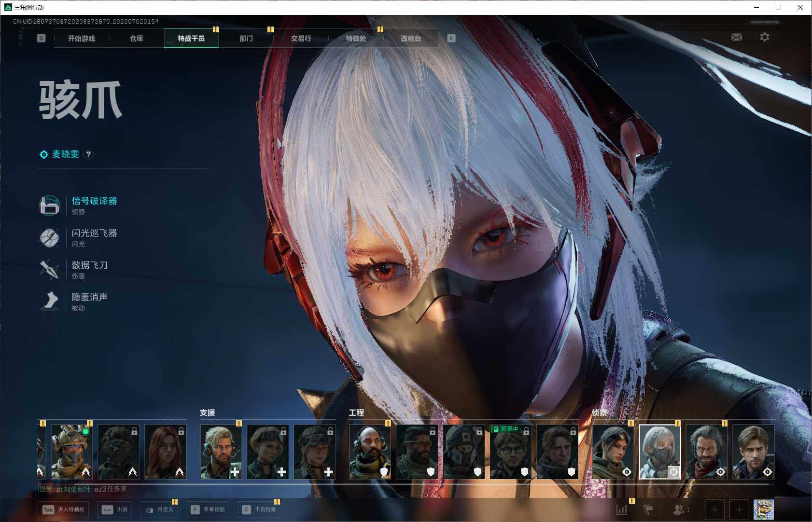
Task: Select the 闪光巡飞器 skill icon
Action: [49, 238]
